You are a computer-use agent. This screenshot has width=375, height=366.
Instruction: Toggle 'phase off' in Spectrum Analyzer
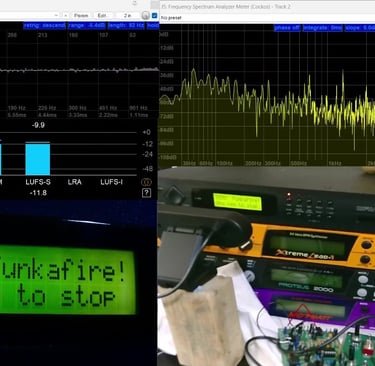coord(287,28)
